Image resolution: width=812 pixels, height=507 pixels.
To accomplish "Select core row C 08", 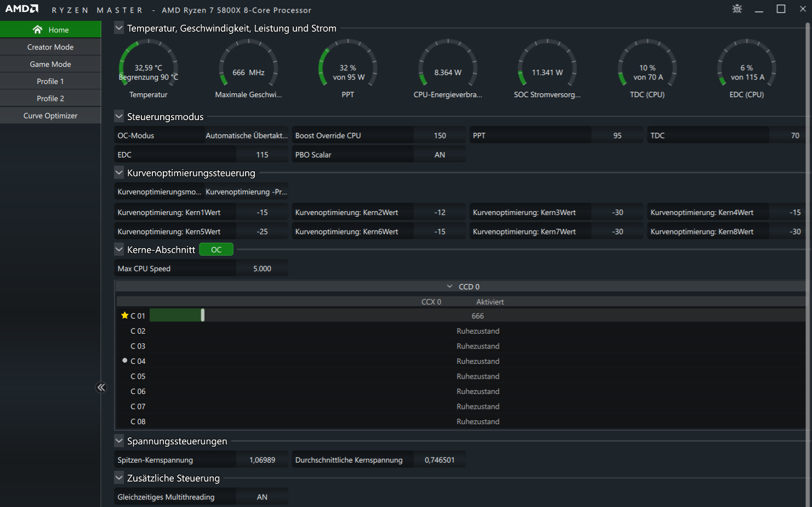I will pos(461,421).
